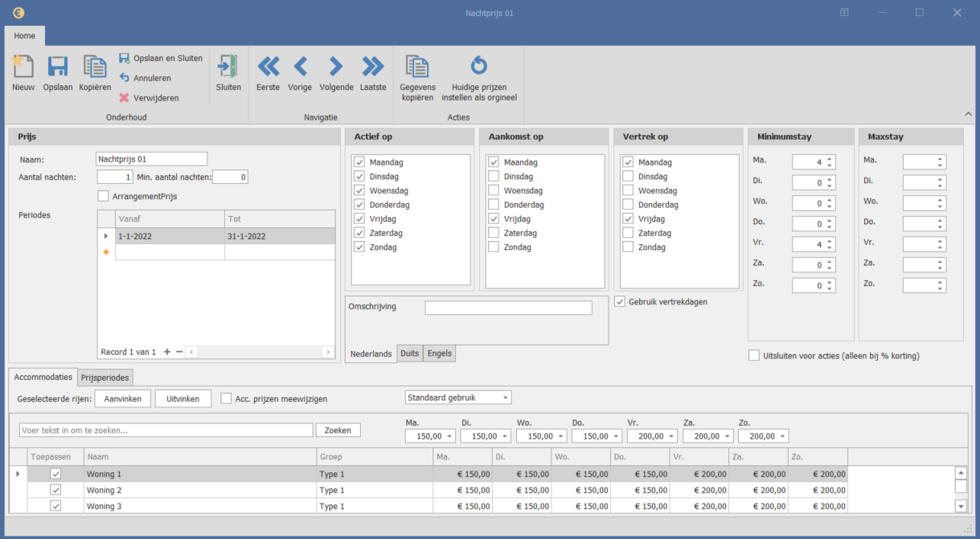Select the Accommodaties tab
This screenshot has height=539, width=980.
[x=43, y=377]
